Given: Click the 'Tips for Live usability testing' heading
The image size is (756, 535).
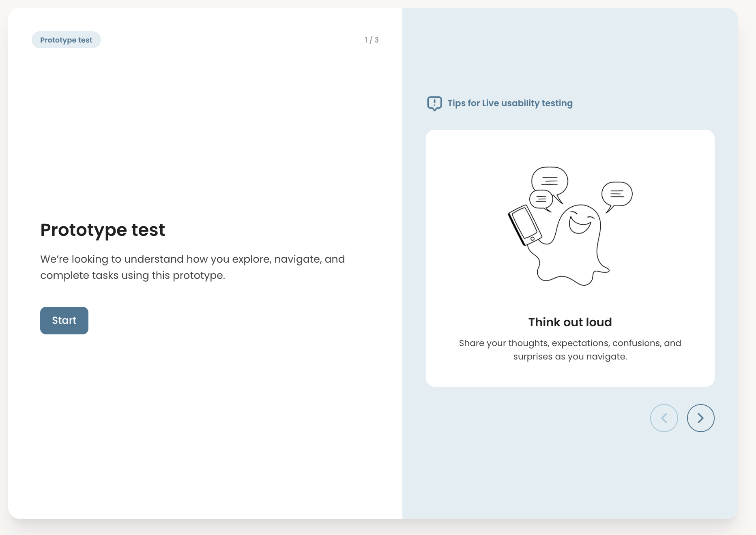Looking at the screenshot, I should (510, 103).
